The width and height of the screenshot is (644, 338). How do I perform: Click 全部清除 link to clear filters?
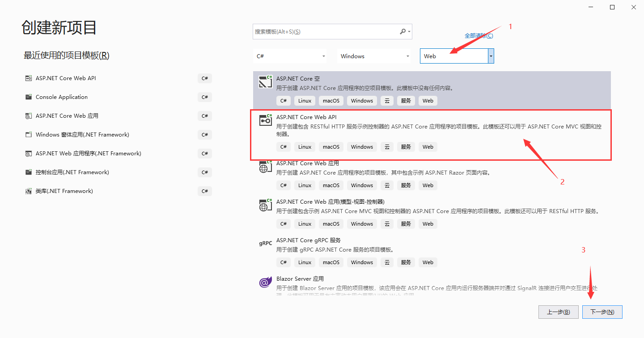[x=479, y=36]
